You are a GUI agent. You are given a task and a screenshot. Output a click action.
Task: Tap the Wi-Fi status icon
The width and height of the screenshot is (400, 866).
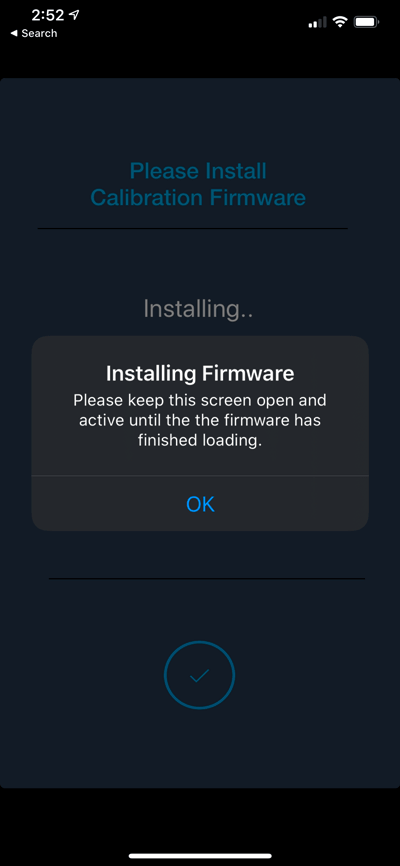340,22
